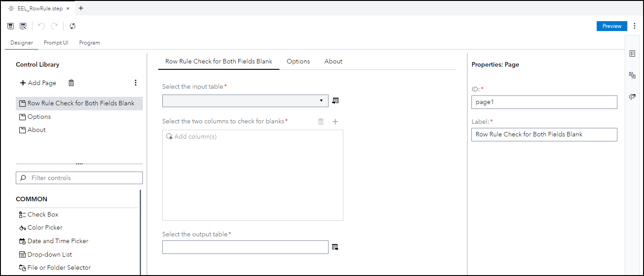Delete the selected page with trash icon
644x276 pixels.
71,83
